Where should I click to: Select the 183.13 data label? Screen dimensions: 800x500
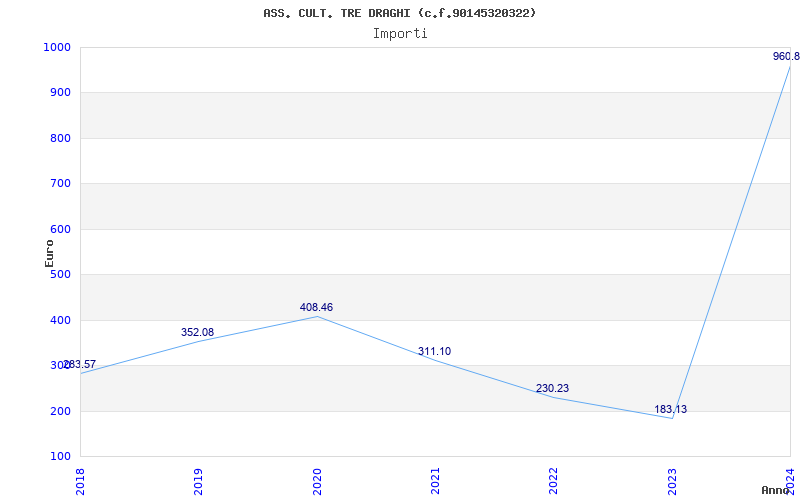pyautogui.click(x=670, y=409)
